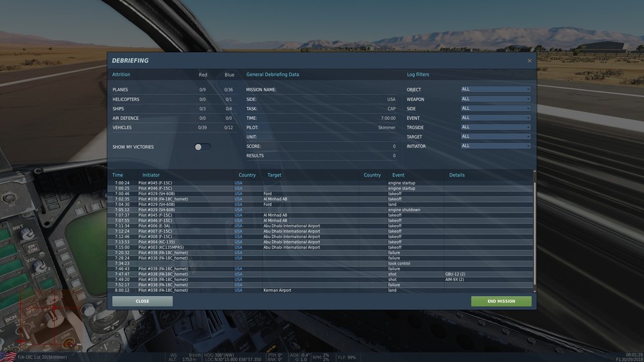Screen dimensions: 644x362
Task: Click the USA flag icon in status bar
Action: pyautogui.click(x=8, y=357)
